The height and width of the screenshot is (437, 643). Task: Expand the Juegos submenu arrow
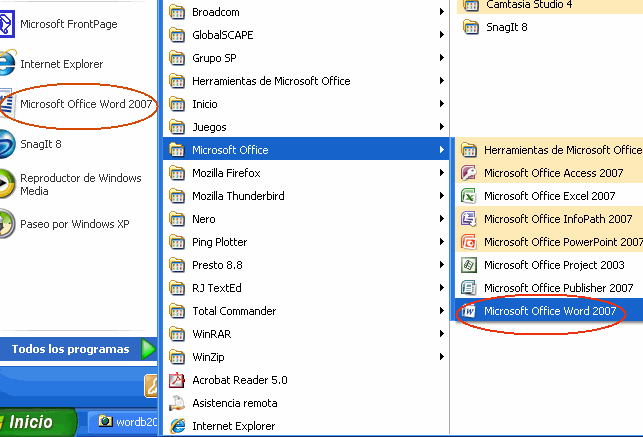pos(441,127)
